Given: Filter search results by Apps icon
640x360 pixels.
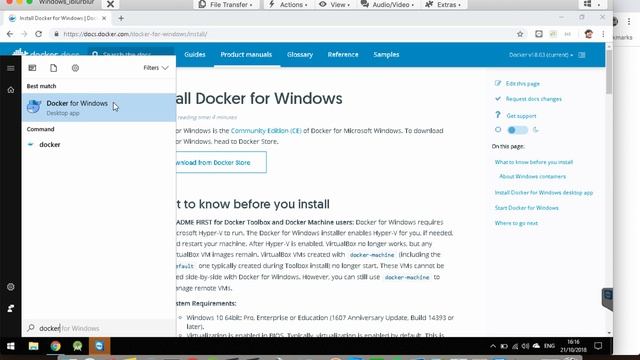Looking at the screenshot, I should [32, 68].
